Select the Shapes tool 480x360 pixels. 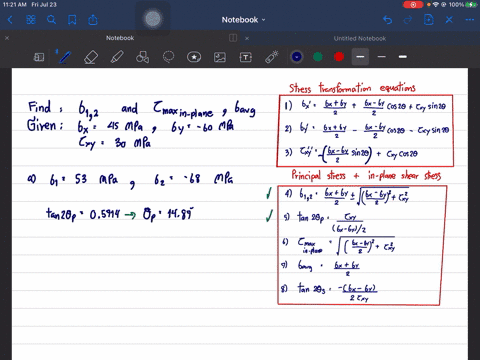[x=142, y=57]
